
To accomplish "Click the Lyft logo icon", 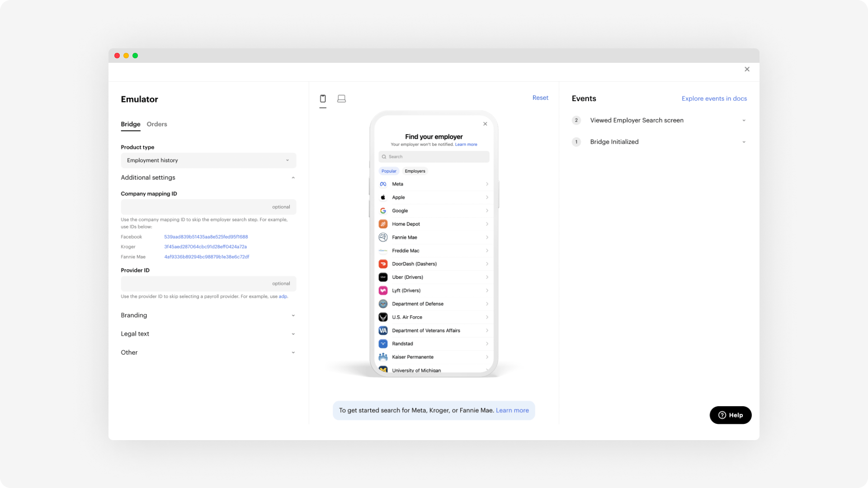I will coord(383,291).
